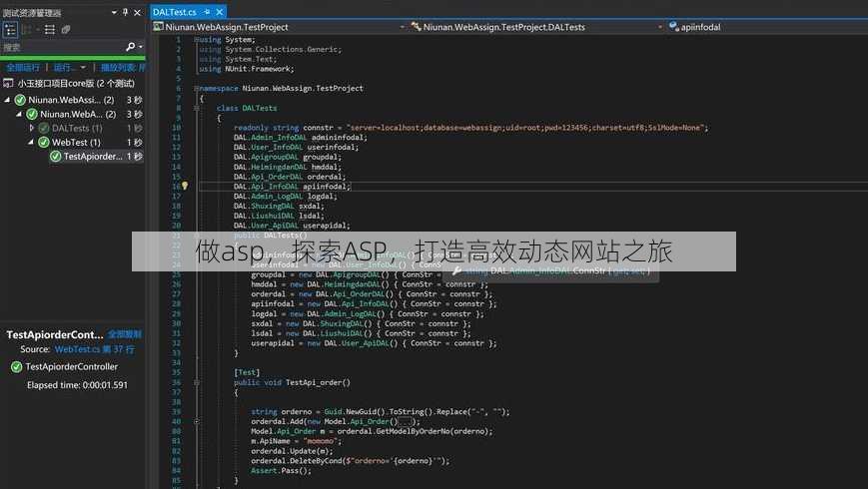Viewport: 868px width, 489px height.
Task: Expand the DALTests (1) node
Action: click(32, 128)
